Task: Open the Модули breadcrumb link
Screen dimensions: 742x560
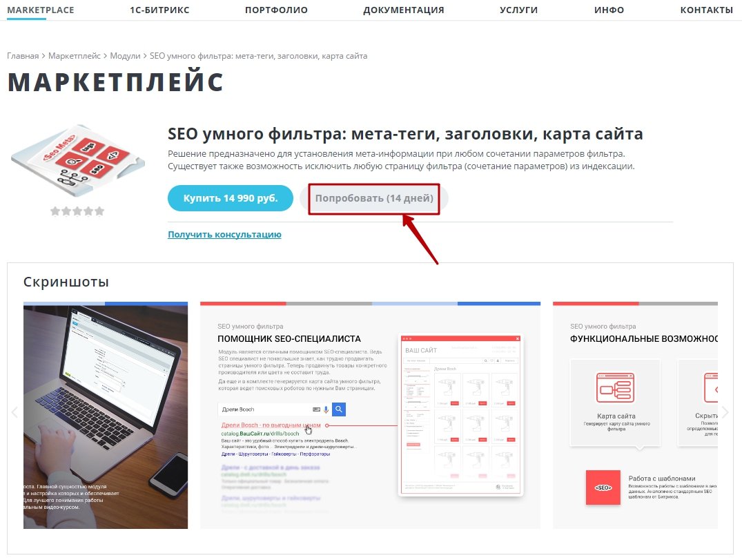Action: (x=126, y=56)
